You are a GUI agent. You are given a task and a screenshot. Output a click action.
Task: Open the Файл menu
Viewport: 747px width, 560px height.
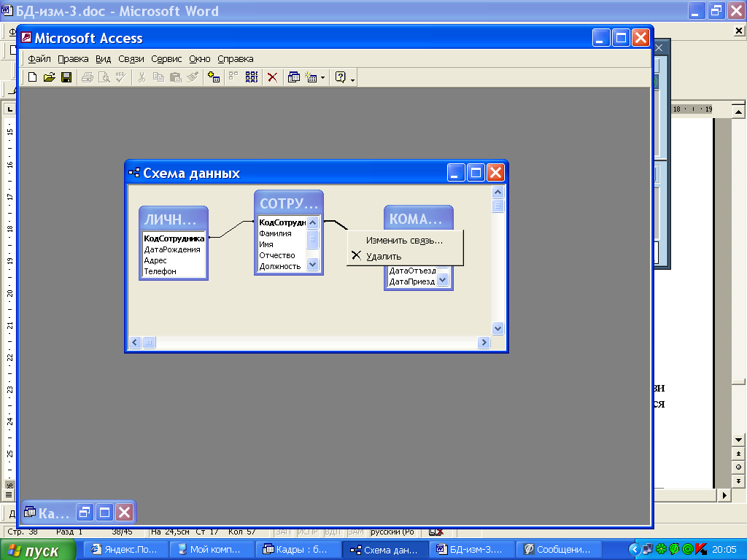click(x=39, y=59)
